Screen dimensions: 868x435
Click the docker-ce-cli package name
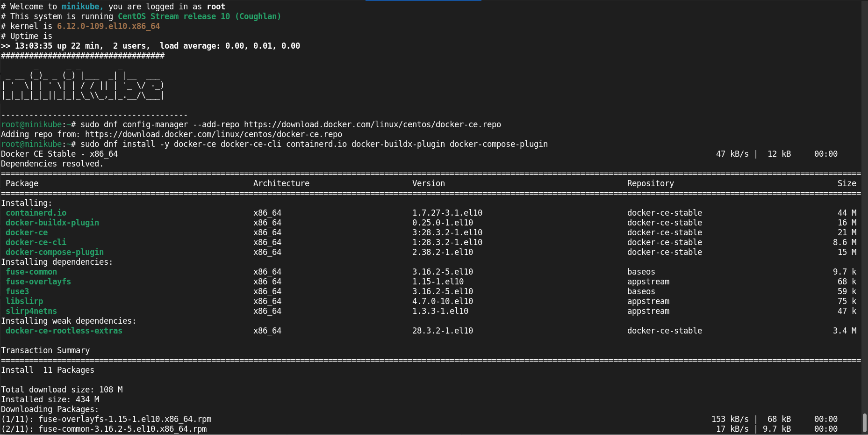(36, 242)
